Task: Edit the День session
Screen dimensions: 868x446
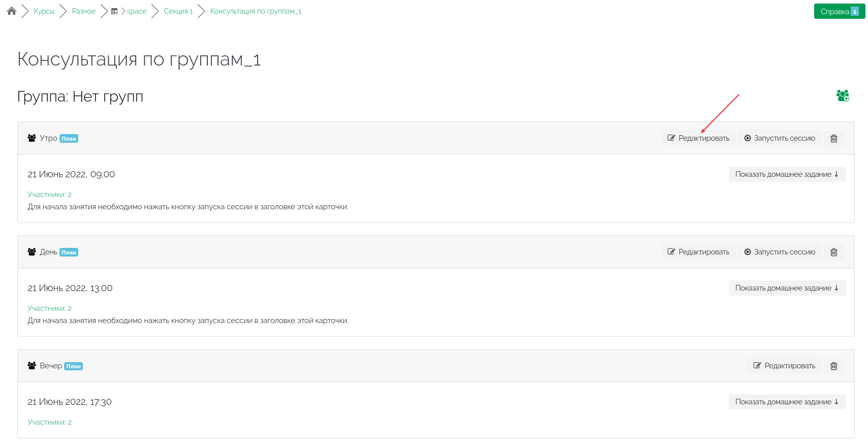Action: click(698, 252)
